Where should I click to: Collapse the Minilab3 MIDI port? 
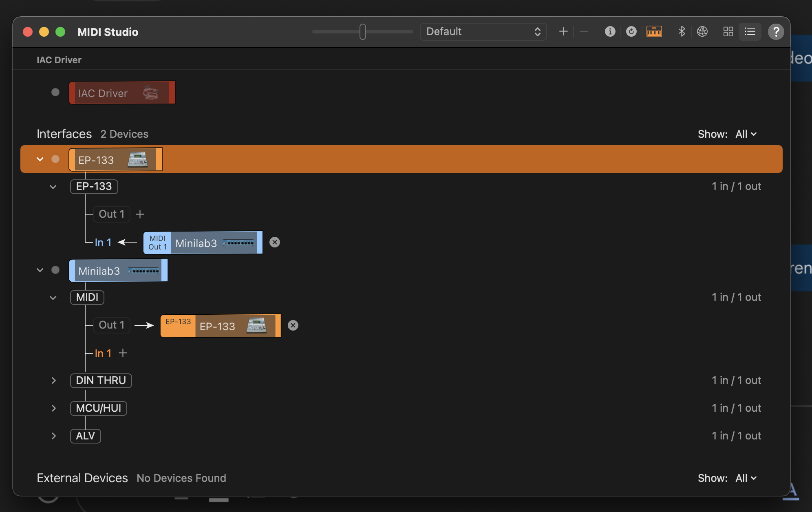[x=53, y=298]
